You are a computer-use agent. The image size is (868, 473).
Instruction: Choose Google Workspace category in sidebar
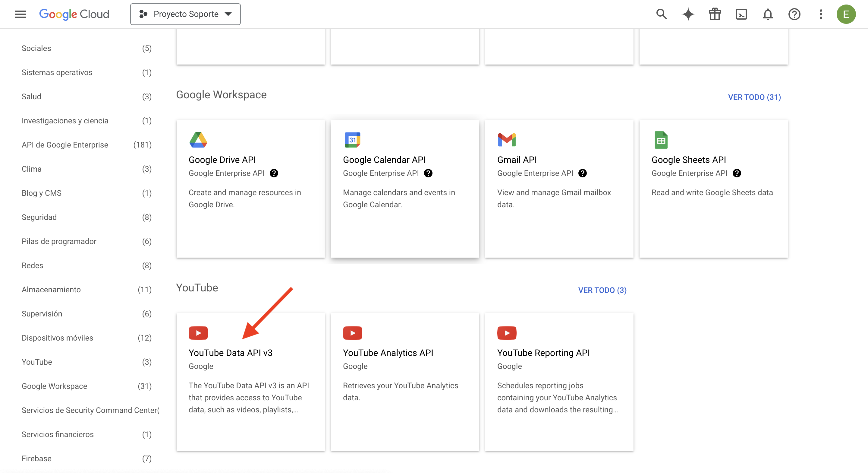[86, 386]
